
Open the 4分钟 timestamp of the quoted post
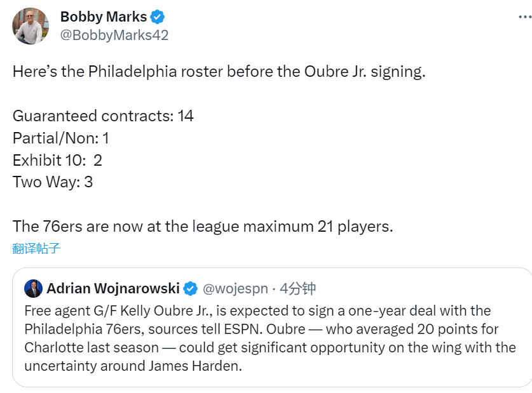pos(297,289)
